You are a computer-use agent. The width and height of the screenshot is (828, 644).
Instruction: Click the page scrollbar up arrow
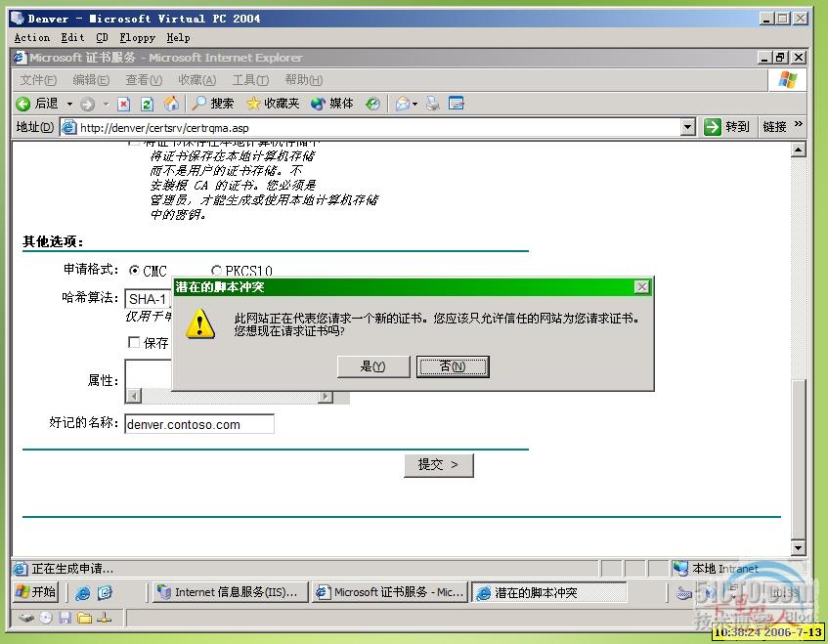tap(798, 150)
